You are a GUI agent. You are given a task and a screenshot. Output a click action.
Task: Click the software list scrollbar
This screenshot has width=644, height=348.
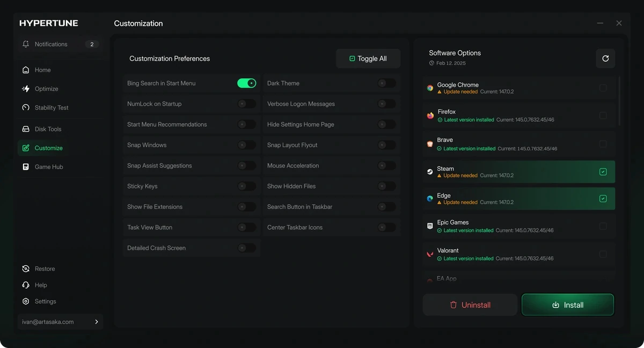click(x=620, y=100)
